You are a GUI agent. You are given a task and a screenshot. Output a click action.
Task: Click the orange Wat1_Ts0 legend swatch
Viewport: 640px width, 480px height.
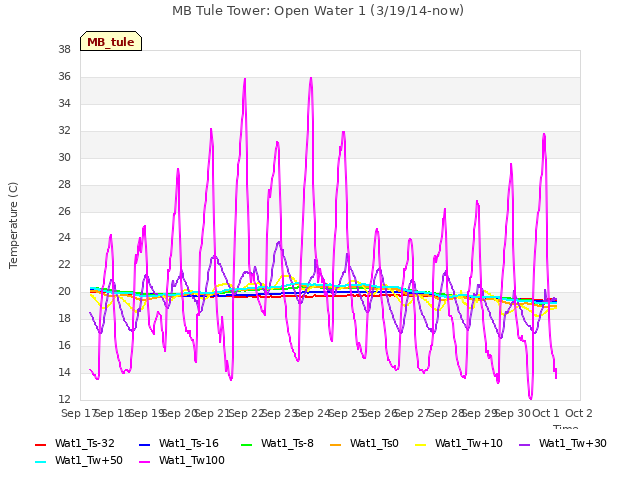(x=336, y=444)
